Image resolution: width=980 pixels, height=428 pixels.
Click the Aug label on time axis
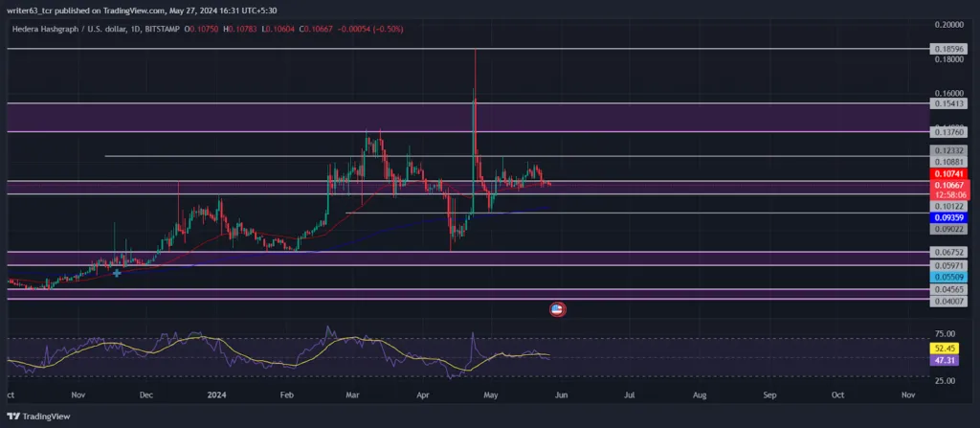pyautogui.click(x=700, y=395)
